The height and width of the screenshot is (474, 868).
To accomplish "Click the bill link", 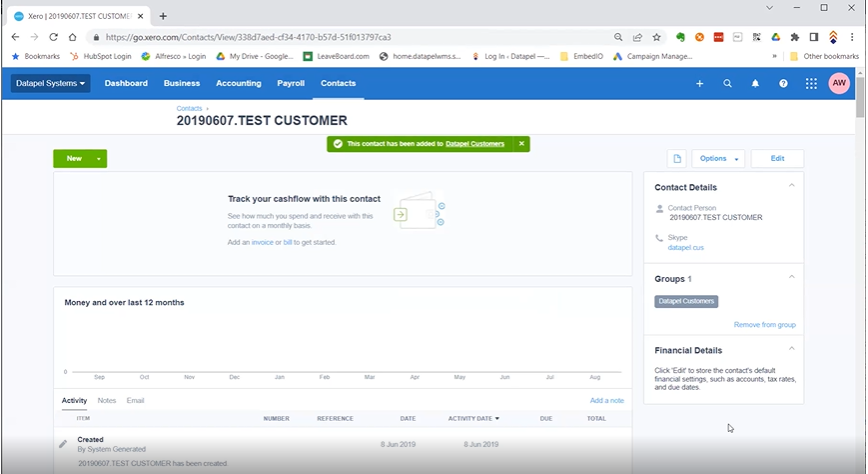I will tap(287, 243).
